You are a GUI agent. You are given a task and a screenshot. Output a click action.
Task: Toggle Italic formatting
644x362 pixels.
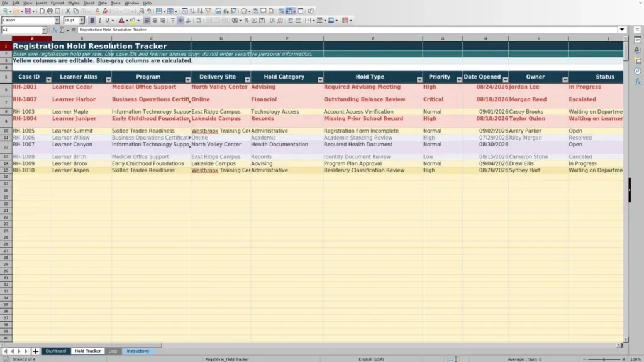tap(100, 20)
